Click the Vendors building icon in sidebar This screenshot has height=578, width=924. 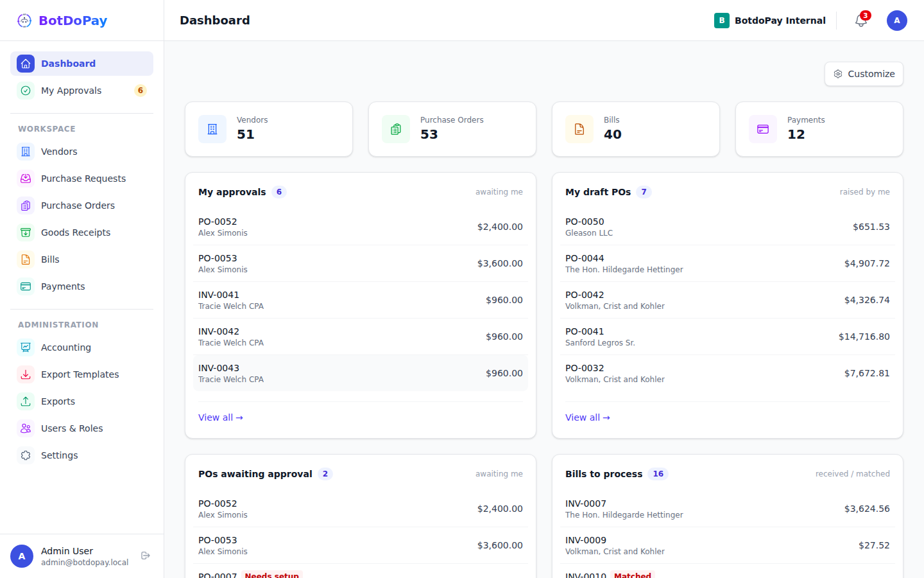point(26,152)
